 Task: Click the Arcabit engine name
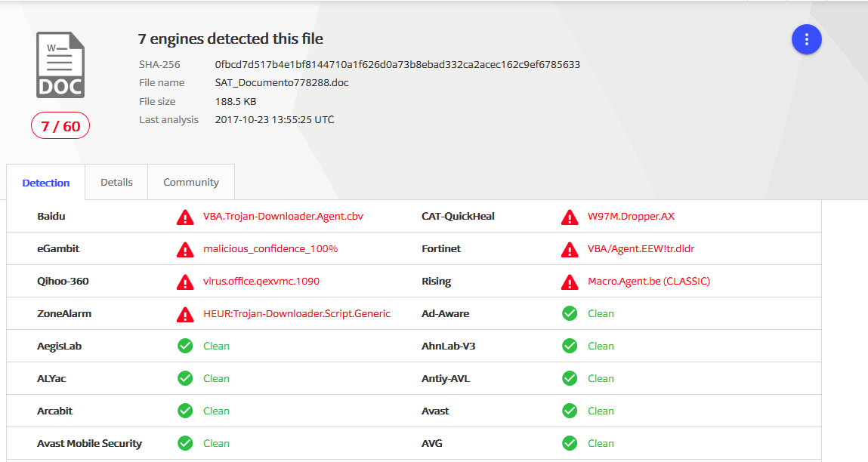55,411
